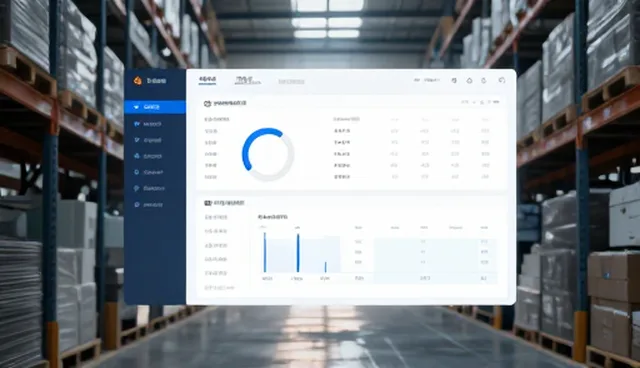Expand the small chevron dropdown in the upper card corner
The image size is (640, 368).
coord(474,102)
